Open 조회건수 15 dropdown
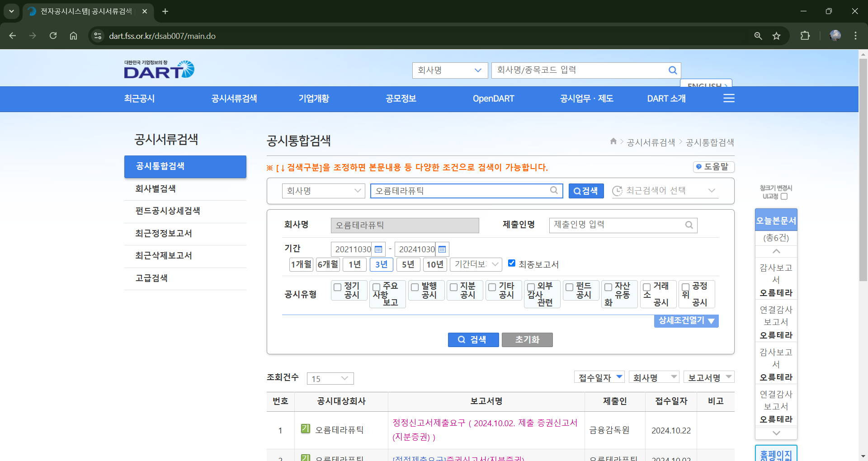 pyautogui.click(x=330, y=378)
